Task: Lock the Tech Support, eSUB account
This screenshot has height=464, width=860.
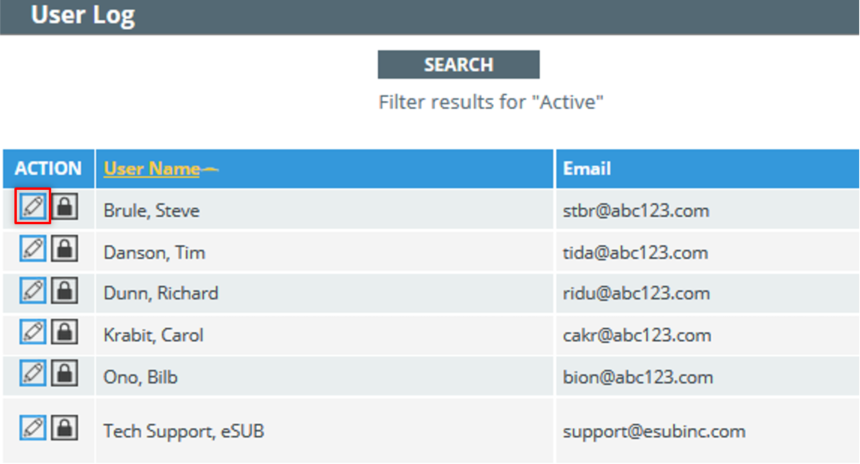Action: point(65,427)
